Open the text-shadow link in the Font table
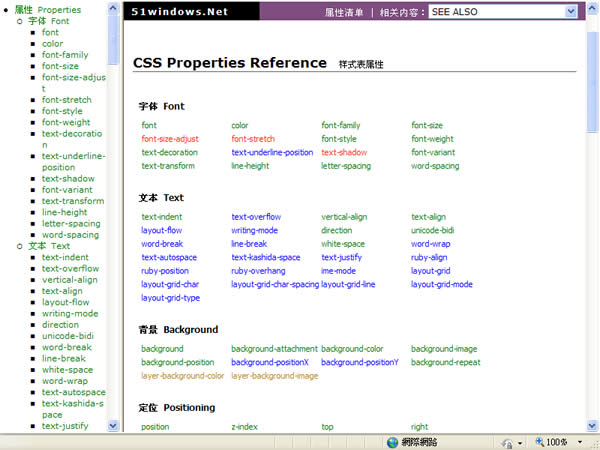The height and width of the screenshot is (450, 600). point(344,152)
